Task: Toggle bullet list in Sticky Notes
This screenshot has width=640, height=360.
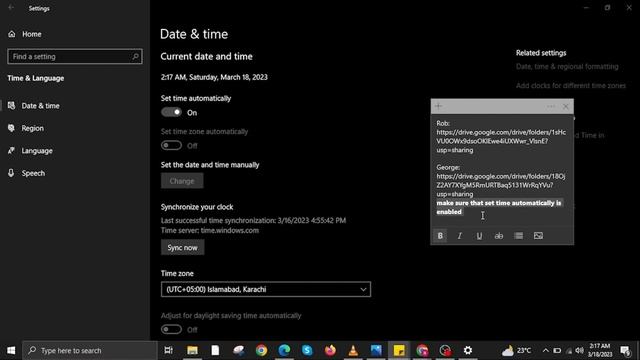Action: (519, 236)
